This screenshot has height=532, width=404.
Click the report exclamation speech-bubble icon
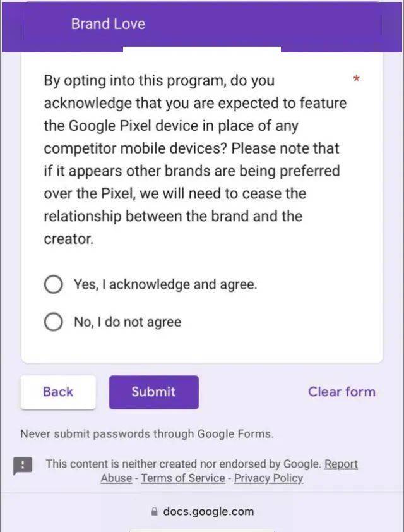[x=23, y=466]
